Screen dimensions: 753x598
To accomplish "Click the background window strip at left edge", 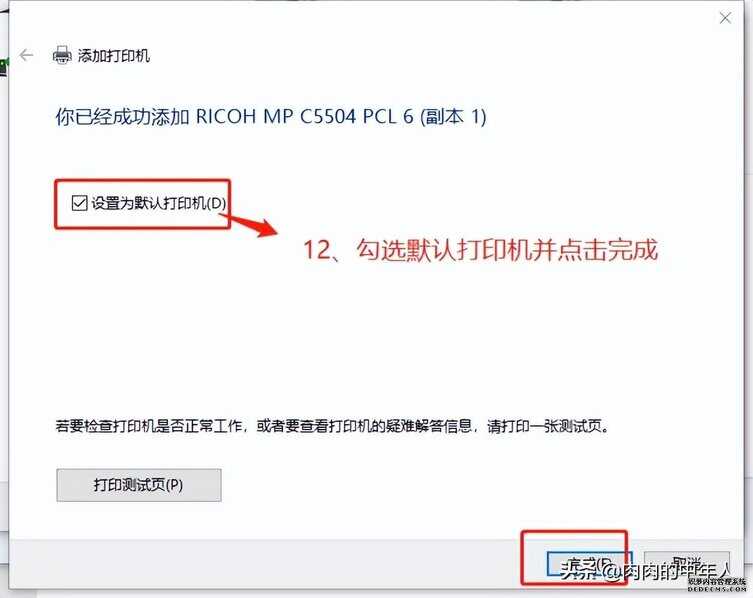I will pyautogui.click(x=4, y=298).
